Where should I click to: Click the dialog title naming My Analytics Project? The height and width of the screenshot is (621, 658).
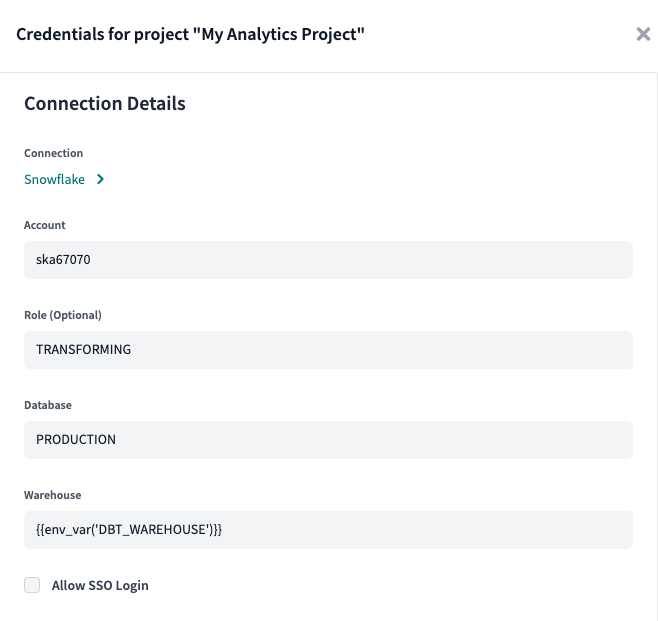coord(190,34)
